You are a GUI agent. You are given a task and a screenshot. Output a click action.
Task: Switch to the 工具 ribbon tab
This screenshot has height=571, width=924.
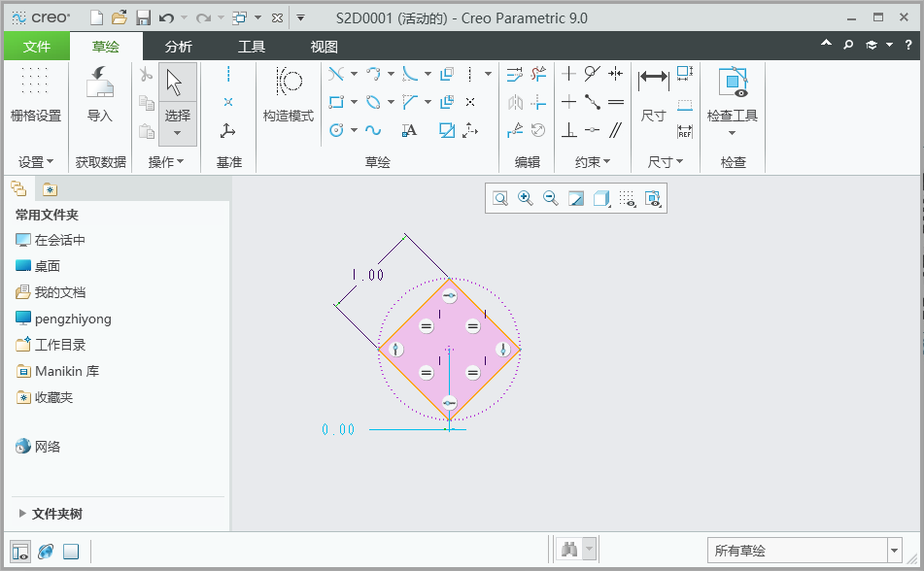point(252,47)
